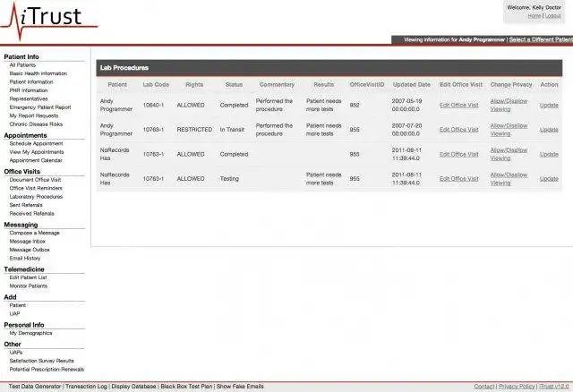Open Display Database footer link
Image resolution: width=573 pixels, height=392 pixels.
[x=133, y=386]
